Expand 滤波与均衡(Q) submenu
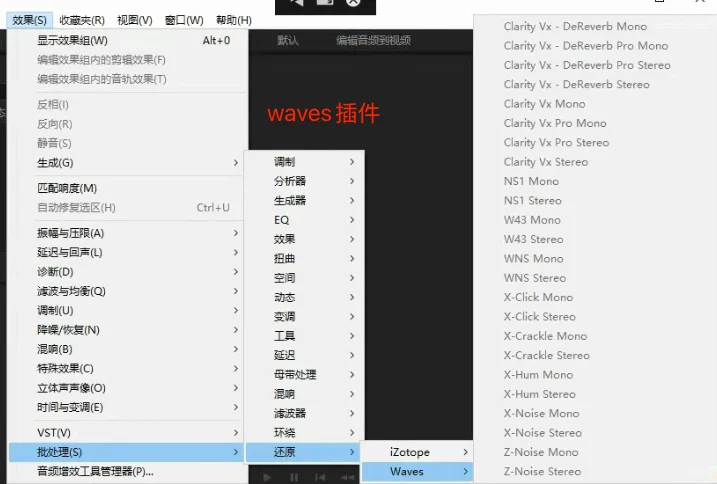This screenshot has height=484, width=717. pyautogui.click(x=128, y=291)
